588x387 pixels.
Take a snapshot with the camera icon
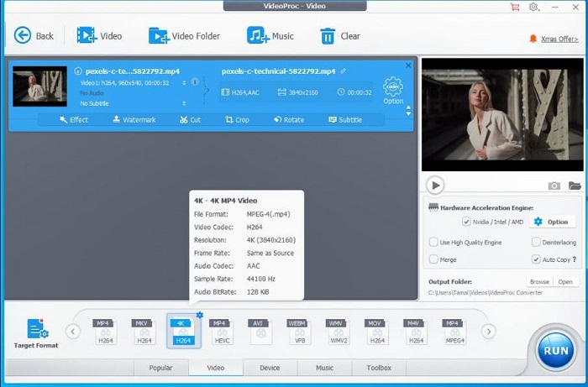pyautogui.click(x=554, y=186)
